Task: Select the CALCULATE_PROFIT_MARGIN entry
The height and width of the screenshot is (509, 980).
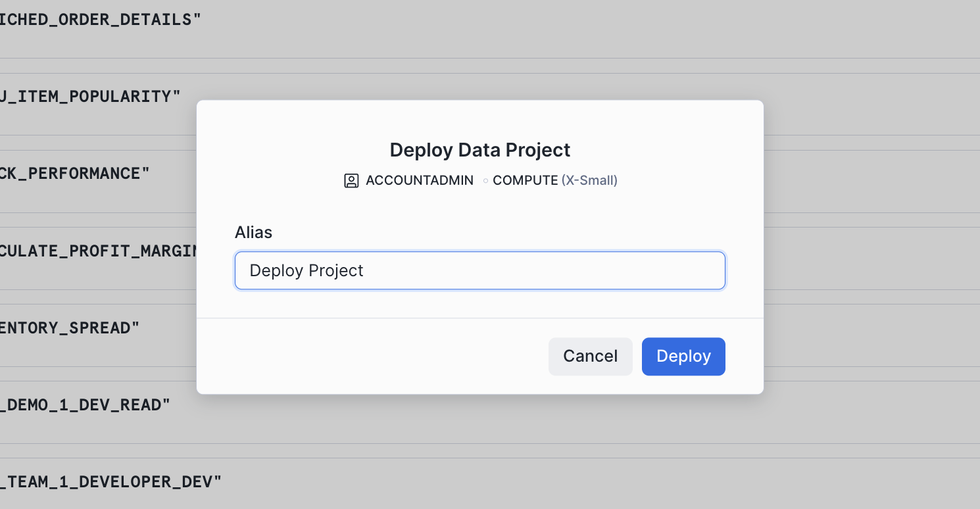Action: [99, 251]
